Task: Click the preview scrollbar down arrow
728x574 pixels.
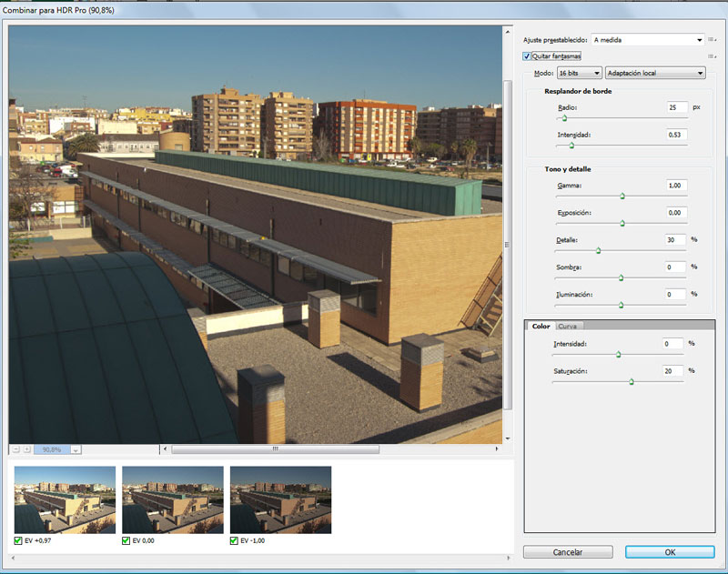Action: (508, 437)
